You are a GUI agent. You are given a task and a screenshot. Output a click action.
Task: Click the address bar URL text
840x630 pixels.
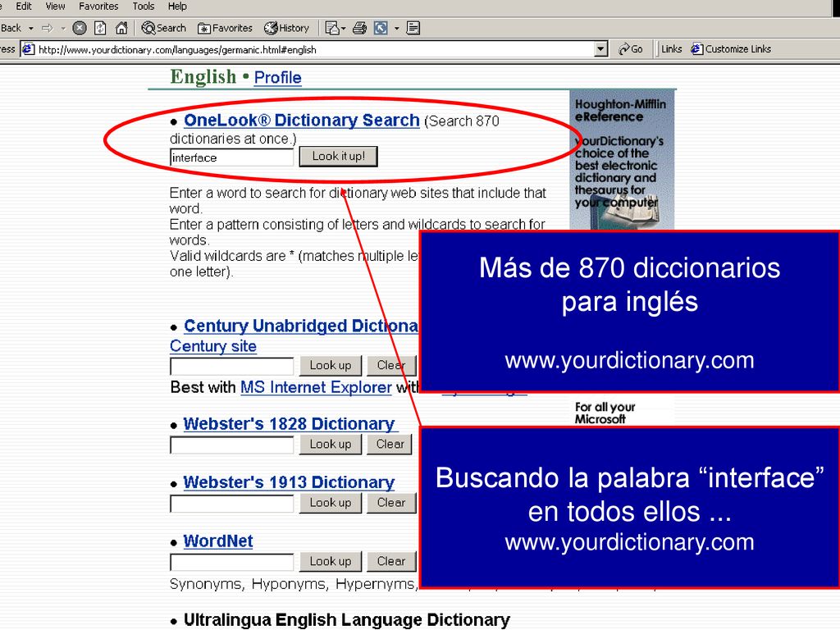[x=177, y=50]
